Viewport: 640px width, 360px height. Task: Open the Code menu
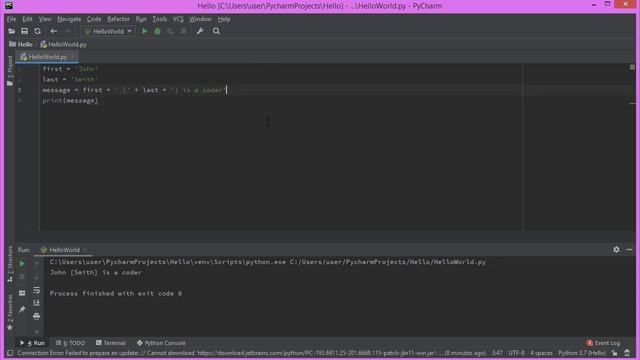click(94, 19)
